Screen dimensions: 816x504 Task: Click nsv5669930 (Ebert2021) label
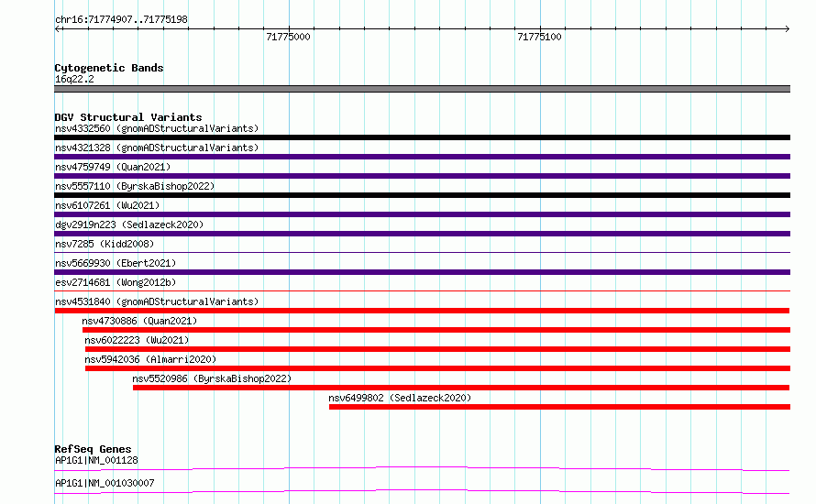click(116, 263)
